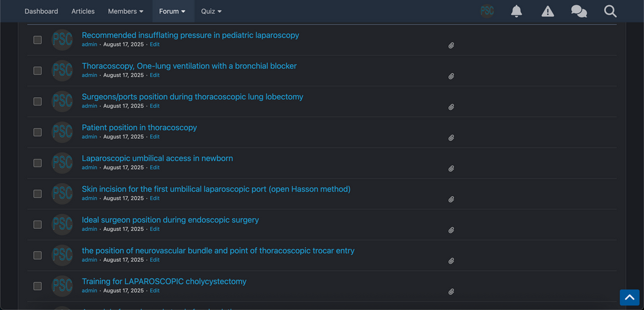Screen dimensions: 644x310
Task: Open the Articles menu item
Action: pyautogui.click(x=83, y=11)
